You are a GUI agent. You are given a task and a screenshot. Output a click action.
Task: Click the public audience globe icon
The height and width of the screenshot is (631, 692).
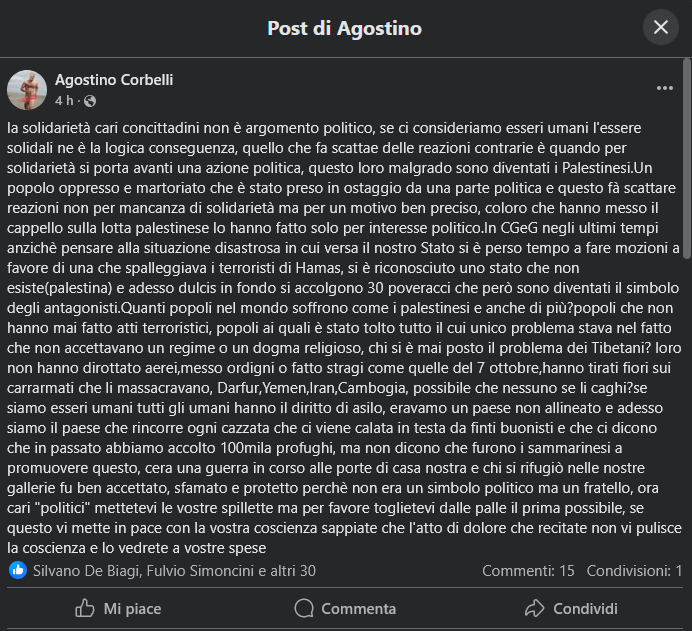[90, 101]
